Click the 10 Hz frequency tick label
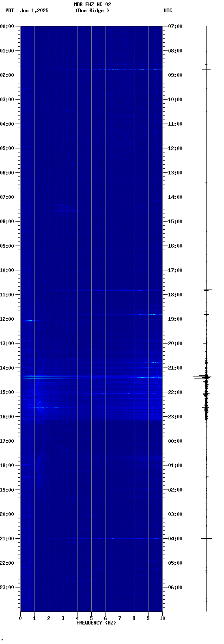Viewport: 224px width, 644px height. tap(162, 618)
